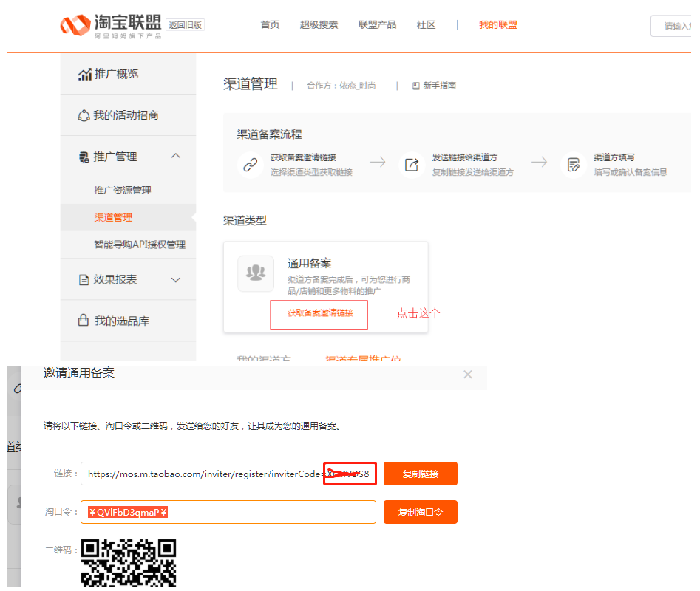Click the 复制链接 button
Image resolution: width=700 pixels, height=591 pixels.
coord(421,474)
